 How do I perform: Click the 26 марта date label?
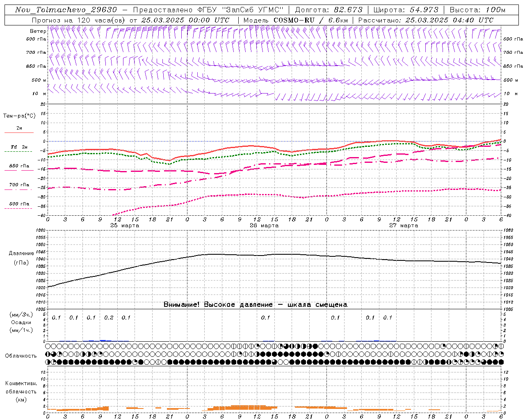point(264,225)
